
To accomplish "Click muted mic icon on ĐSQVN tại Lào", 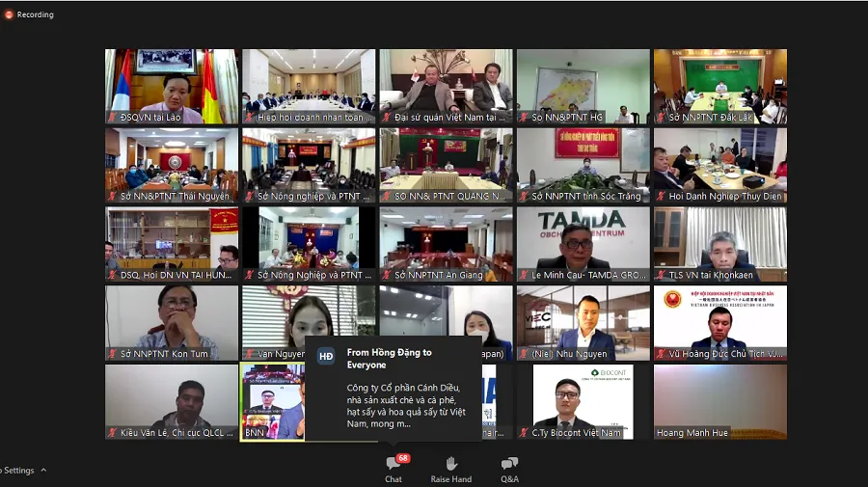I will click(x=113, y=118).
